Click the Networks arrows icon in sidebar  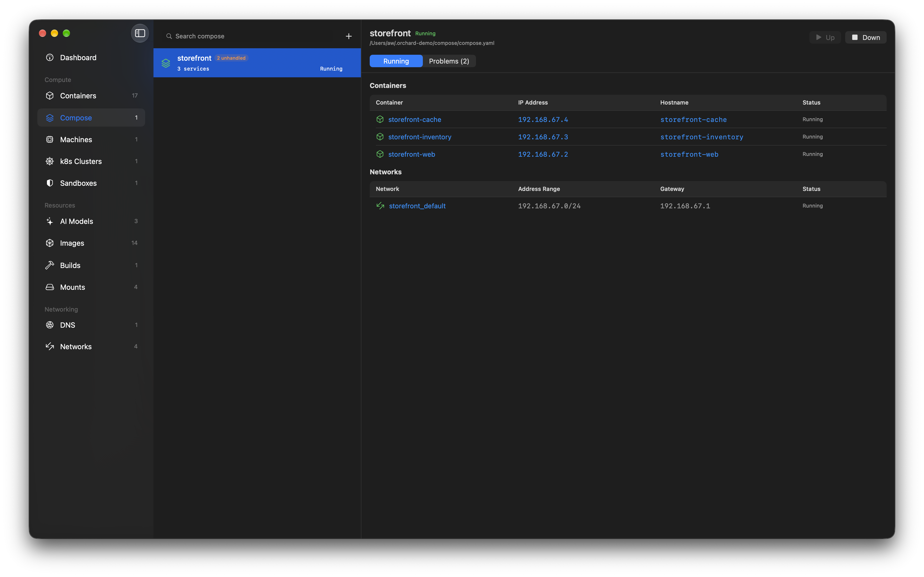50,347
